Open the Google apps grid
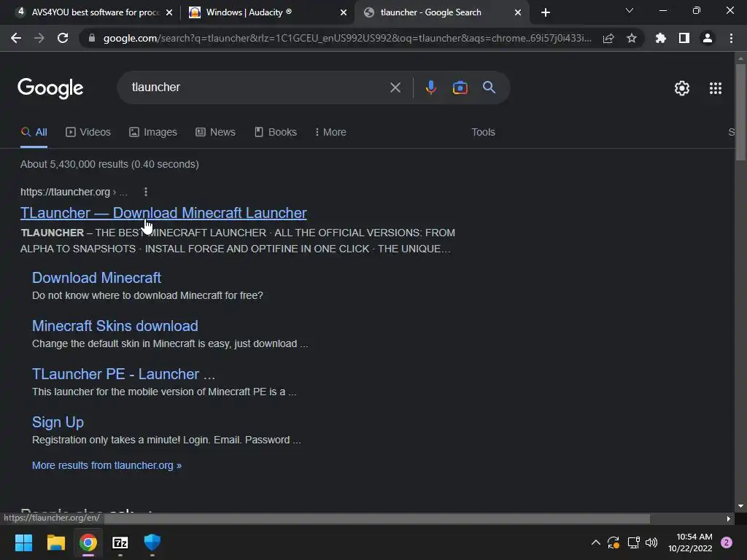 [x=716, y=88]
